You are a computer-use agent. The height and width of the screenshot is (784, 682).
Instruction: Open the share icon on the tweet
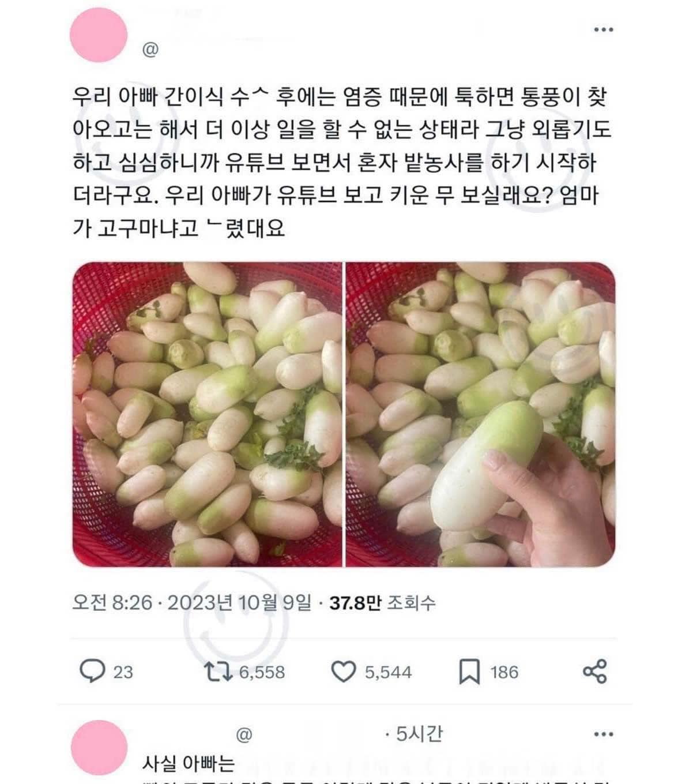click(x=594, y=672)
